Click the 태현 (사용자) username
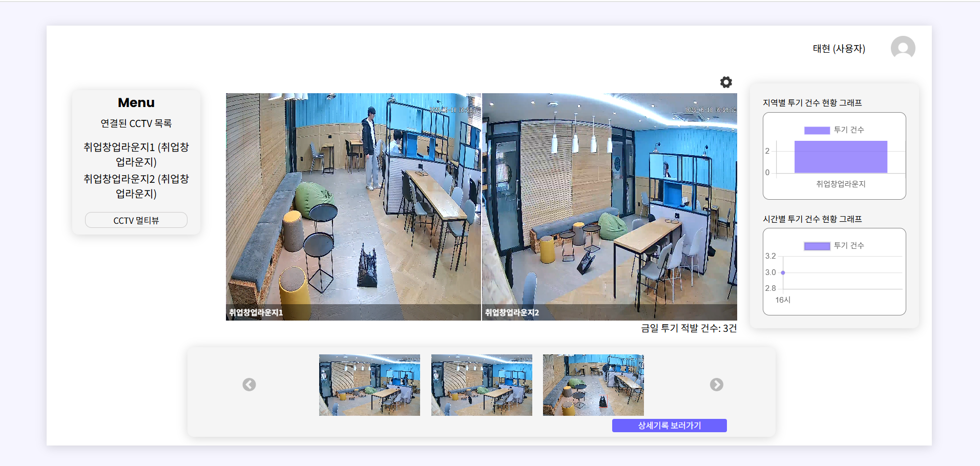 coord(839,49)
